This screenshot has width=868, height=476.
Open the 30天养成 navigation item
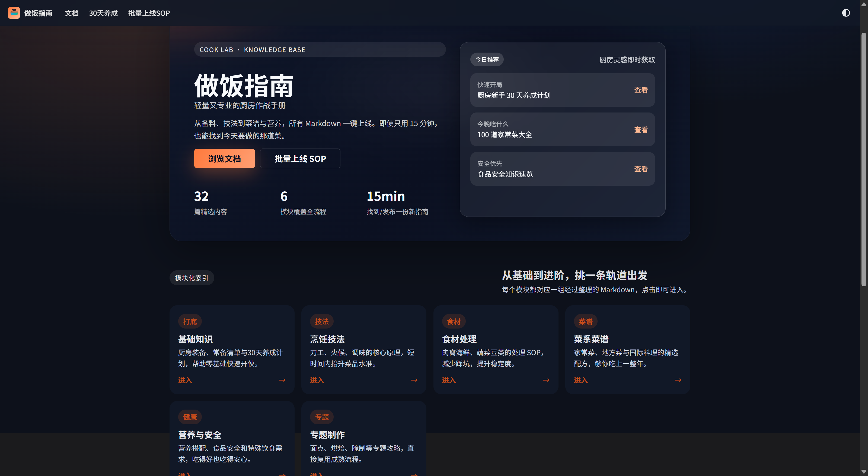click(x=103, y=13)
